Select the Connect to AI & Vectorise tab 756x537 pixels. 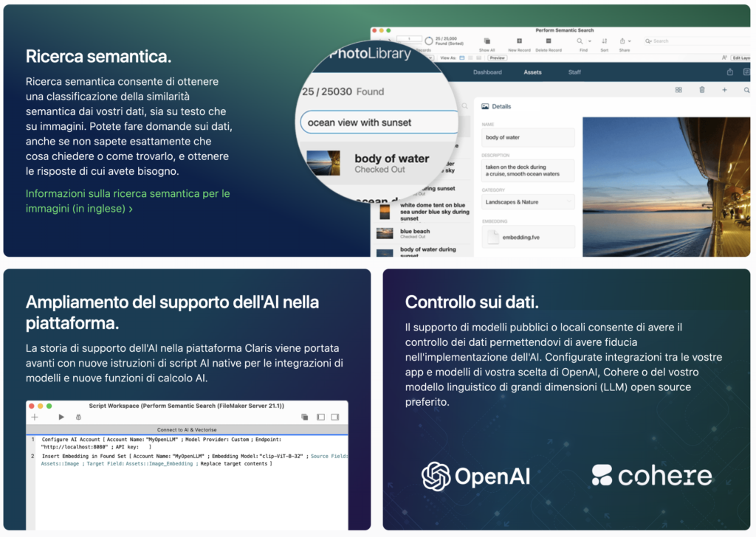click(x=187, y=429)
